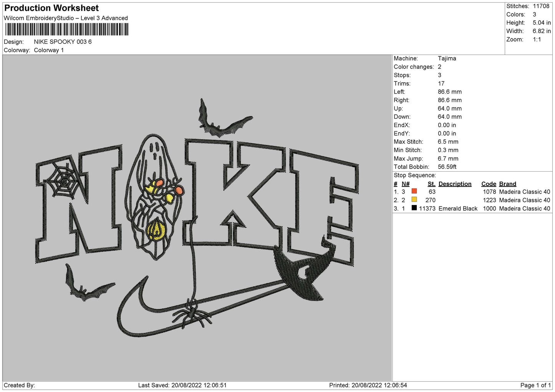
Task: Click the Stitches count 11708
Action: (x=541, y=6)
